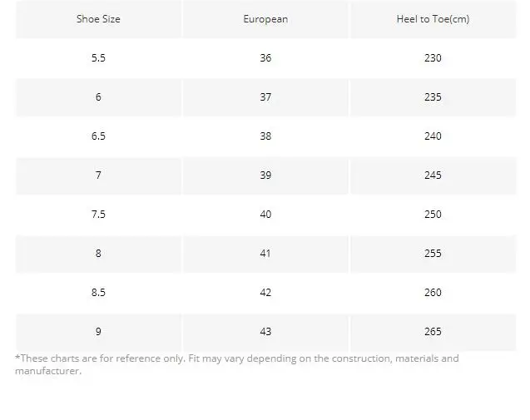The image size is (530, 420).
Task: Select shoe size 7.5 cell
Action: click(98, 215)
